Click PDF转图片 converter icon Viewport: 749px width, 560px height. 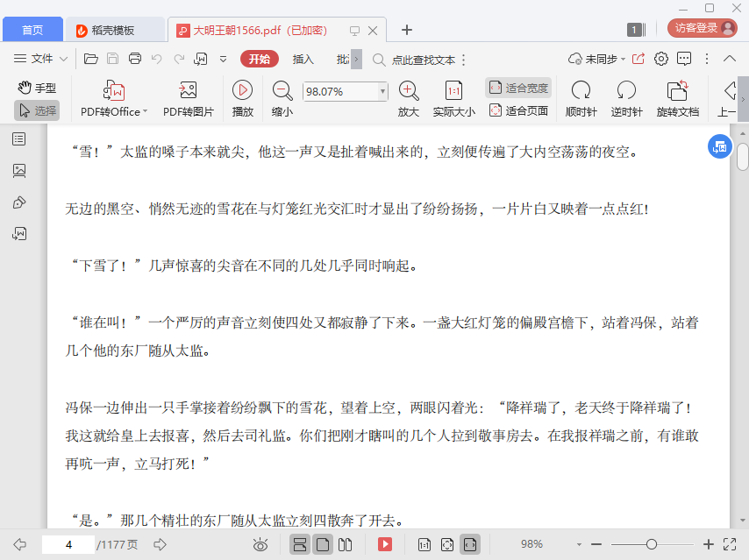189,89
